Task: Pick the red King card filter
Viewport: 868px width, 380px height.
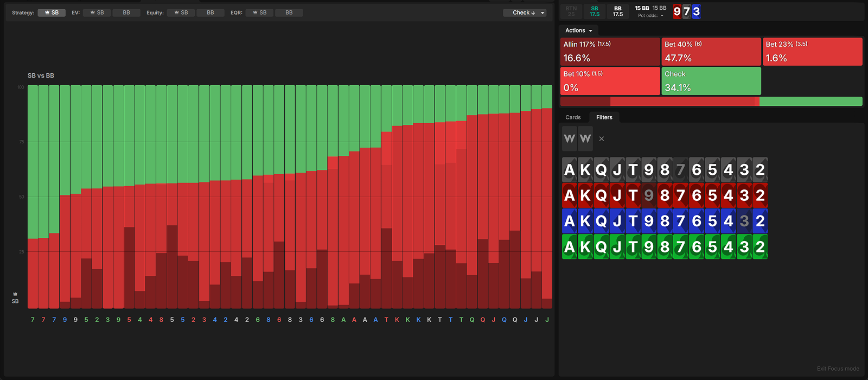Action: pos(585,195)
